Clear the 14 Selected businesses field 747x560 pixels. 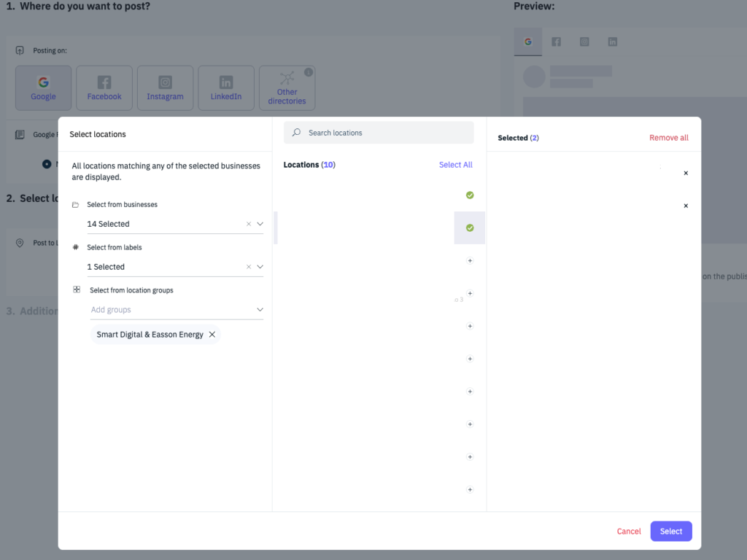(248, 225)
